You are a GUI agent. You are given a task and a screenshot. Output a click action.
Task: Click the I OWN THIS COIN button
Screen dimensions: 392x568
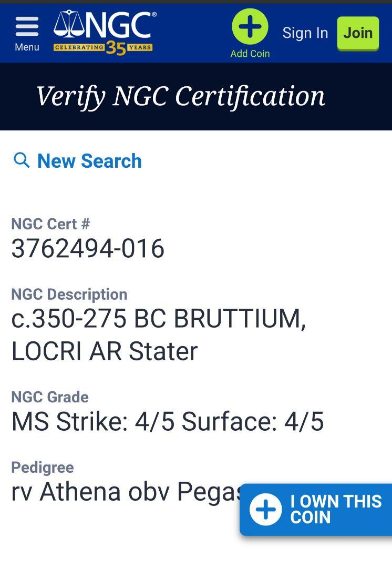click(x=316, y=510)
